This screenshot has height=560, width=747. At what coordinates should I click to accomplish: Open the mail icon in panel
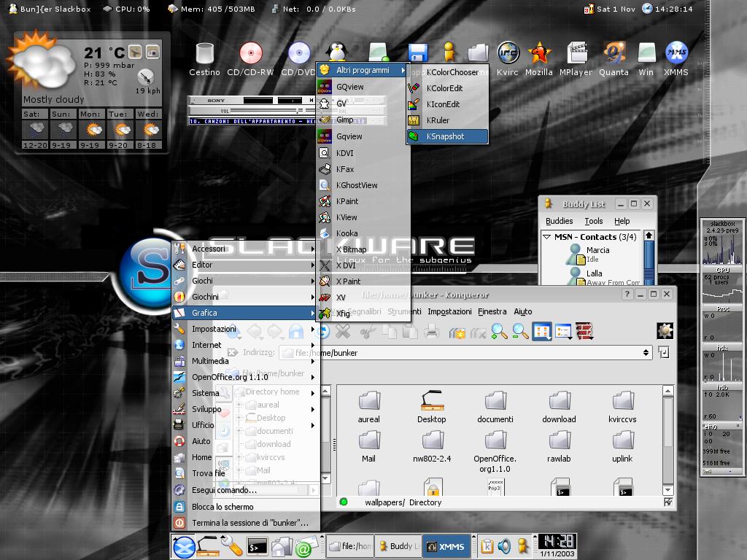coord(306,547)
